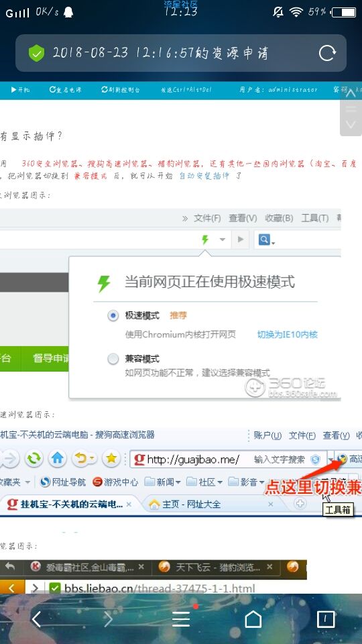The width and height of the screenshot is (362, 644).
Task: Open the browser menu hamburger icon
Action: coord(181,619)
